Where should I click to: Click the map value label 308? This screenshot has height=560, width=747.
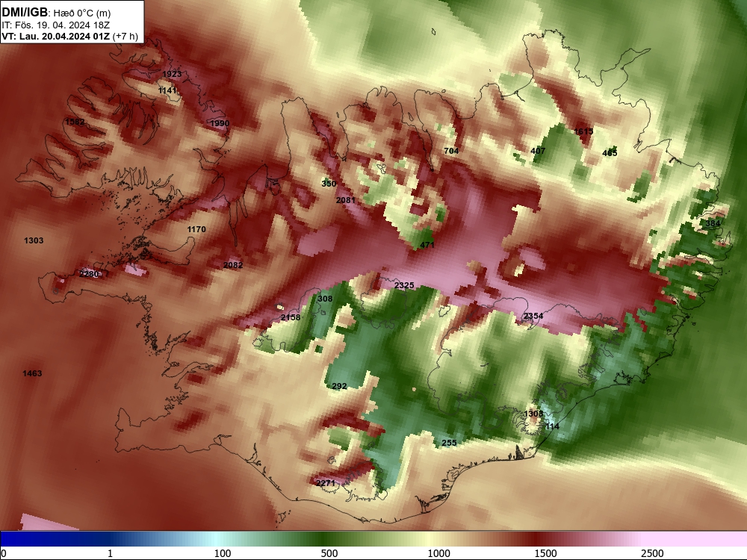[x=325, y=299]
